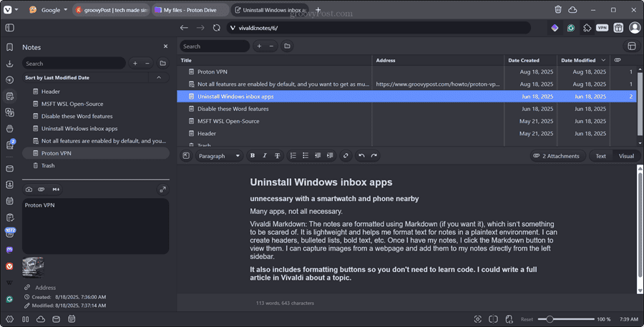Open the note attachment thumbnail image
The height and width of the screenshot is (327, 644).
pyautogui.click(x=33, y=267)
